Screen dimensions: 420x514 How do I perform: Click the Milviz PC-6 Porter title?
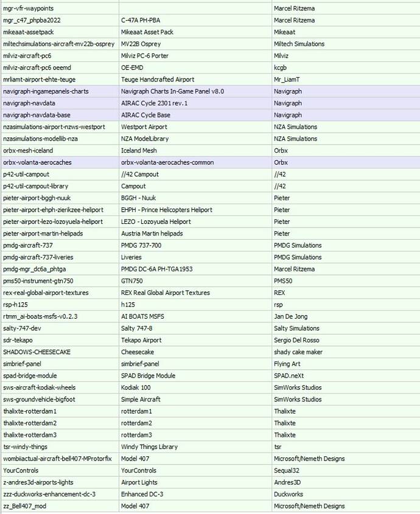pyautogui.click(x=145, y=56)
